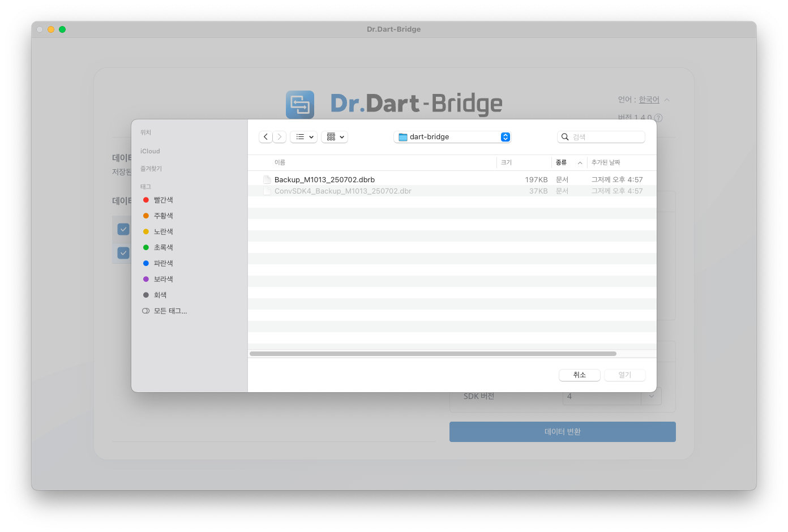Open the list view options menu
Image resolution: width=788 pixels, height=532 pixels.
(x=303, y=137)
